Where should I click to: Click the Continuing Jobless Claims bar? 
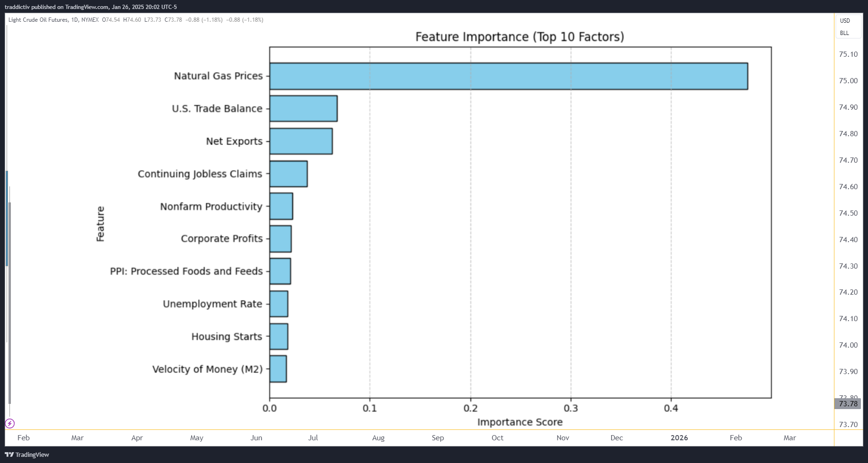coord(289,174)
